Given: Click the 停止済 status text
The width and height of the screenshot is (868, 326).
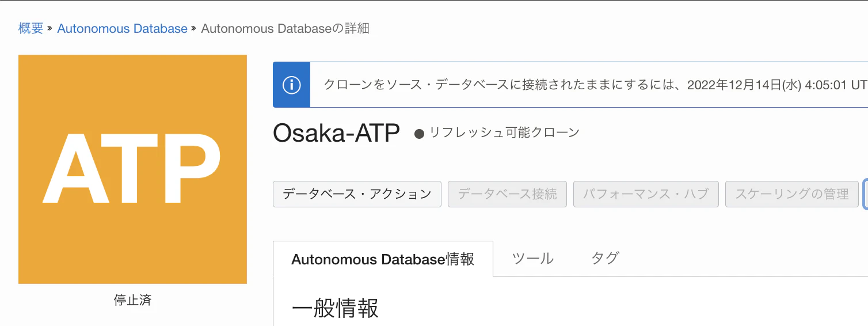Looking at the screenshot, I should pos(132,300).
